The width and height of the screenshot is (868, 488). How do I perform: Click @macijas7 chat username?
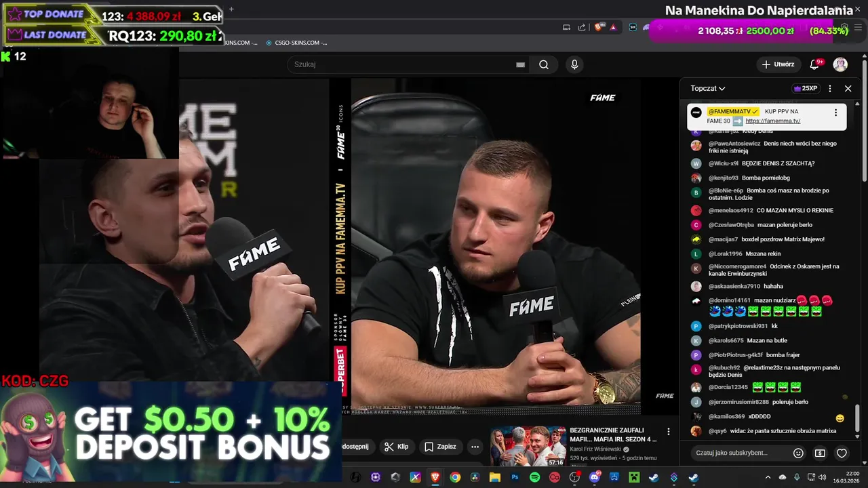[723, 239]
